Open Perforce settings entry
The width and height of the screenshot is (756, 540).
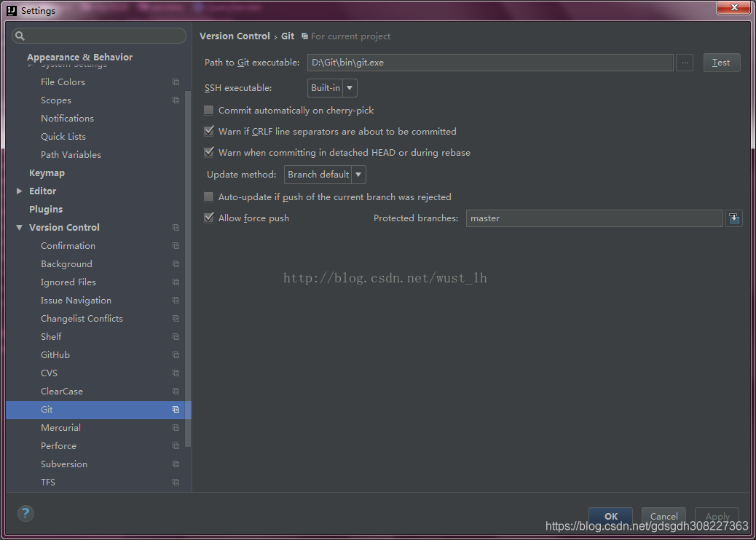click(x=58, y=446)
